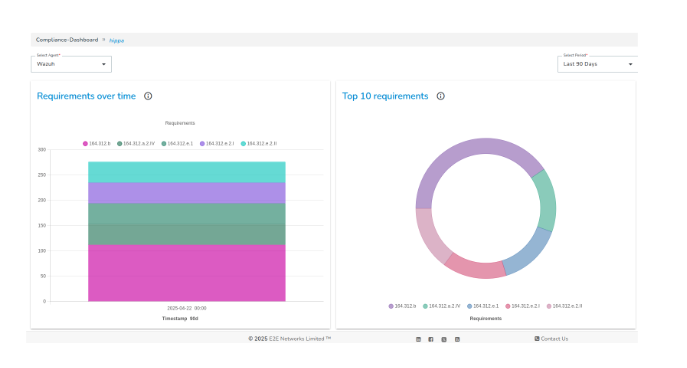This screenshot has height=368, width=687.
Task: Click the cyan top segment of stacked bar
Action: tap(187, 172)
